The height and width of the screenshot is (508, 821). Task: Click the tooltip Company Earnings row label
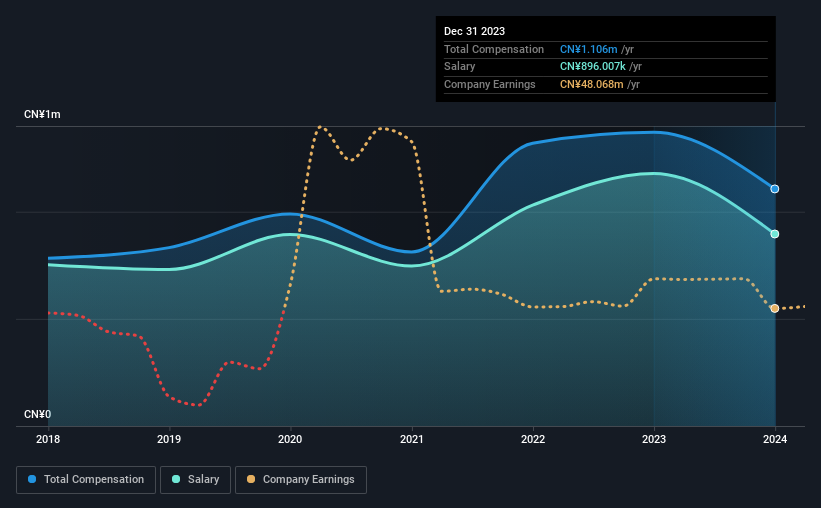click(x=490, y=84)
